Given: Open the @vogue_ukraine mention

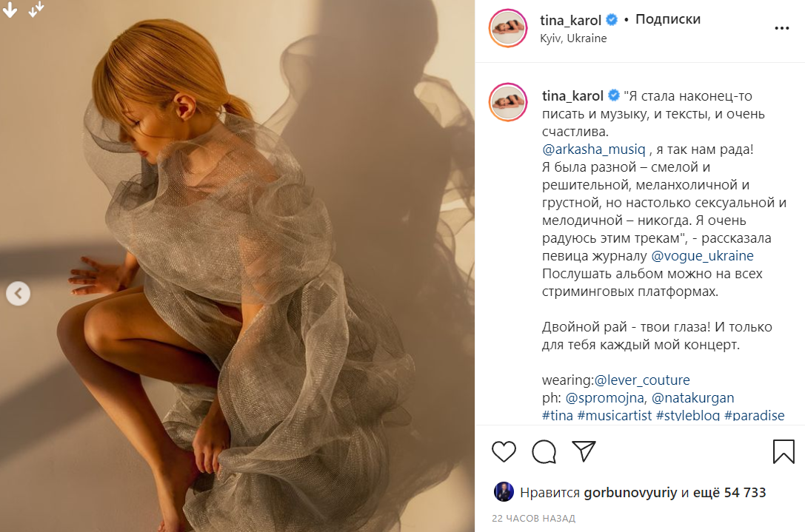Looking at the screenshot, I should click(x=702, y=255).
